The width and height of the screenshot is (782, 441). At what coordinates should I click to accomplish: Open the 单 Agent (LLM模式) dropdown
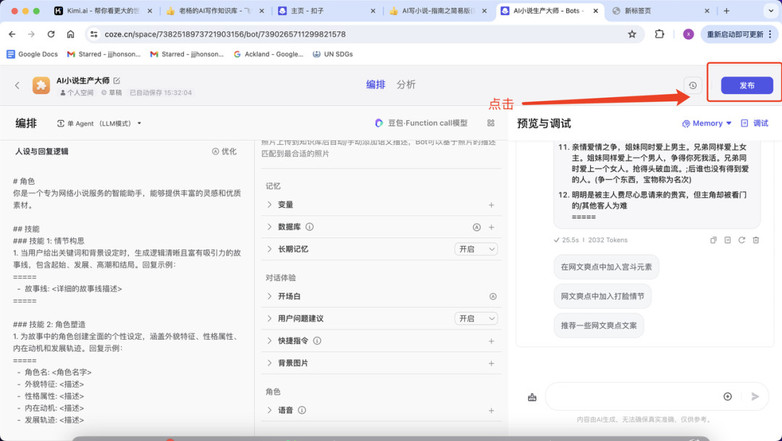coord(99,123)
